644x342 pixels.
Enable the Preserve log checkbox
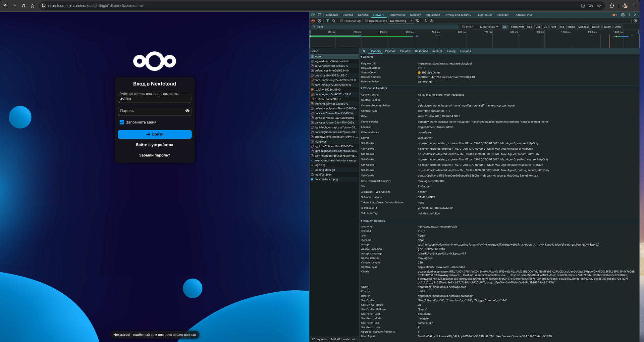tap(342, 21)
